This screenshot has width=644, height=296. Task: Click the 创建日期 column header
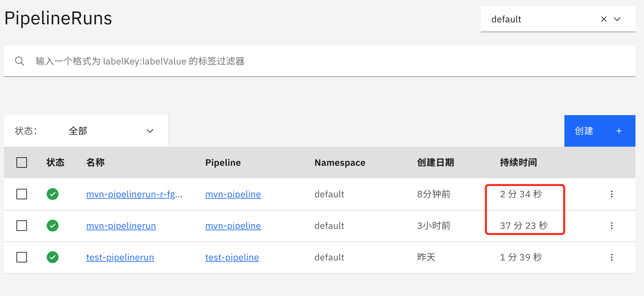click(x=435, y=162)
